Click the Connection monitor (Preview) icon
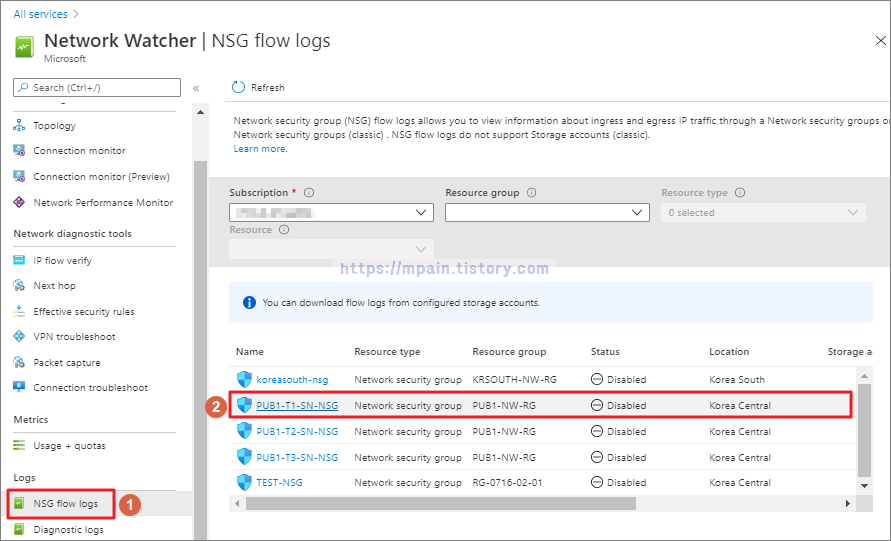891x541 pixels. point(19,177)
